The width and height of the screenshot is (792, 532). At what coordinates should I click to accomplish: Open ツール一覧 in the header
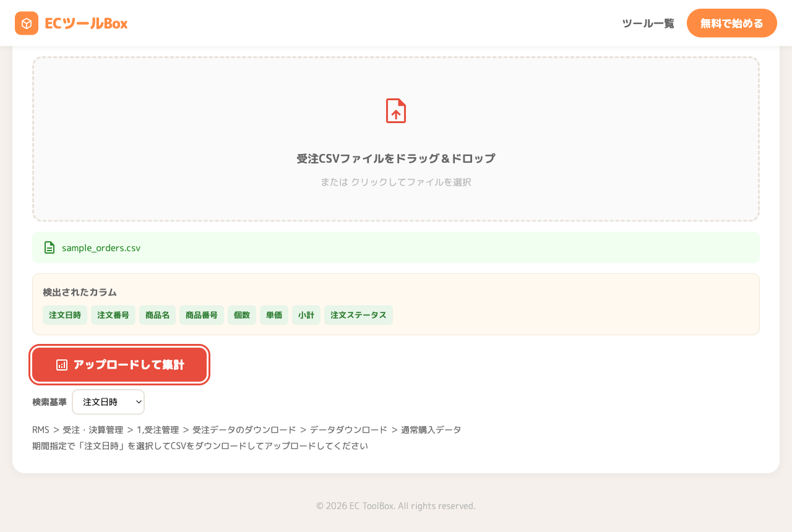click(648, 24)
